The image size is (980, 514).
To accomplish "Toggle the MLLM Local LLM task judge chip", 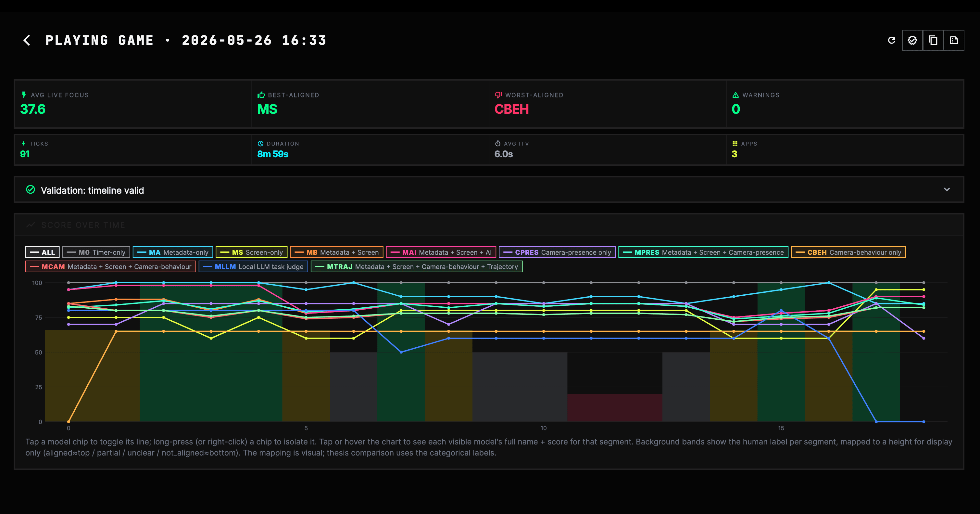I will point(253,266).
